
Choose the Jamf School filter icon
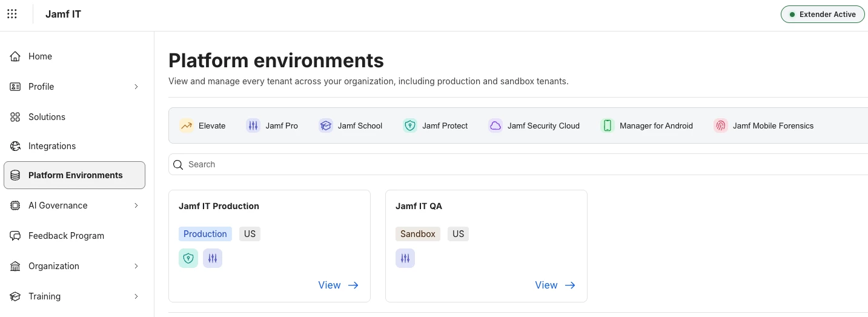tap(326, 125)
